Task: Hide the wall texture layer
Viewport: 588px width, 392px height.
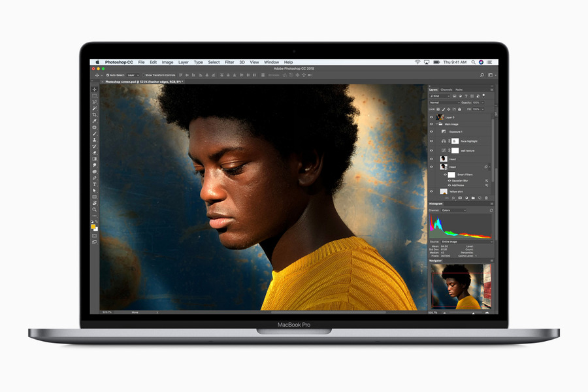Action: (x=431, y=150)
